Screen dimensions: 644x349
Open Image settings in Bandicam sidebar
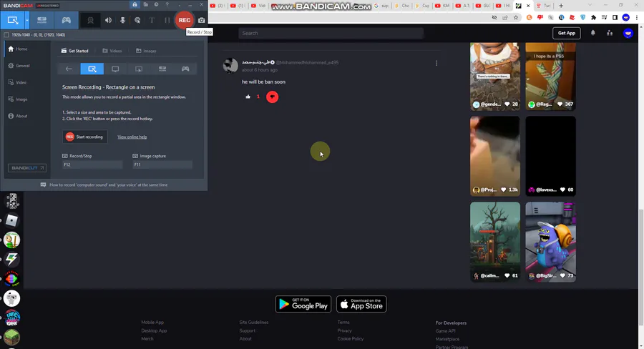coord(18,99)
